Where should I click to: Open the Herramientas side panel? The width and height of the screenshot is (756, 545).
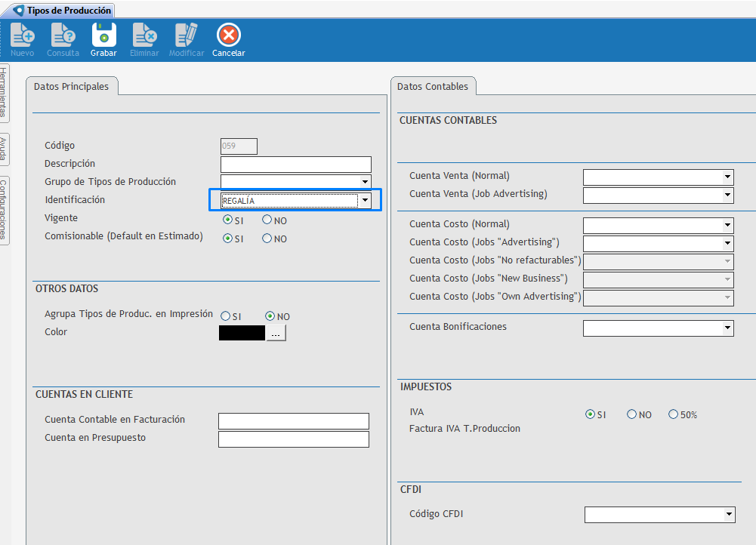point(5,94)
